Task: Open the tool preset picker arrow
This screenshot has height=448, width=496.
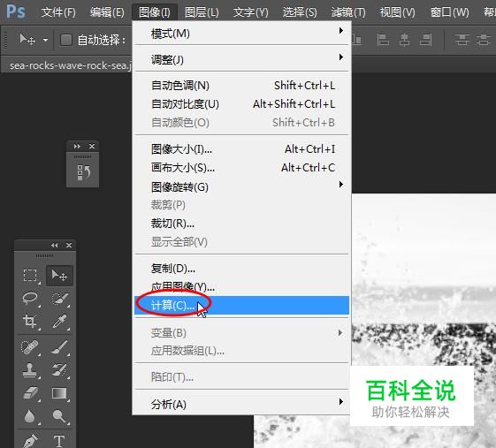Action: pos(46,40)
